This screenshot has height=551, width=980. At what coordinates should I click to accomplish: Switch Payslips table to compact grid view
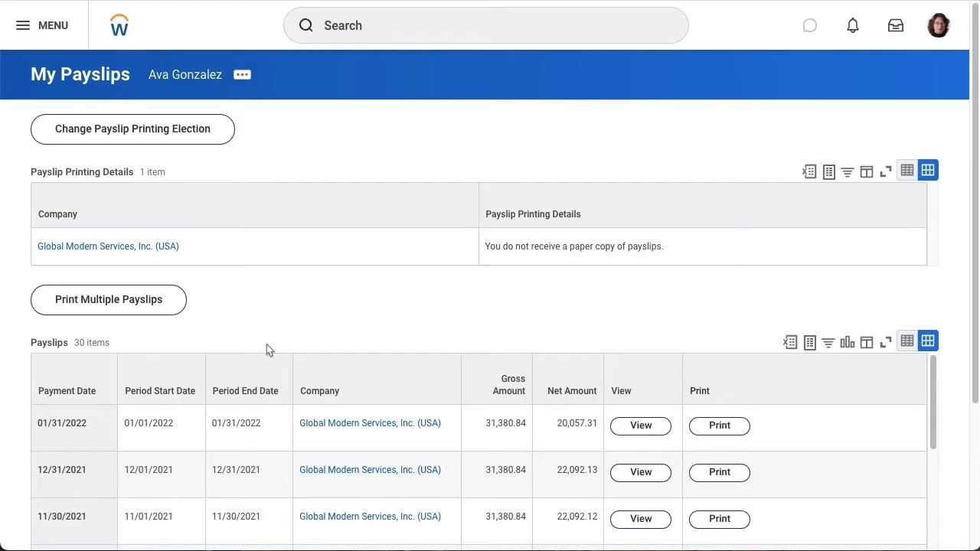(907, 341)
